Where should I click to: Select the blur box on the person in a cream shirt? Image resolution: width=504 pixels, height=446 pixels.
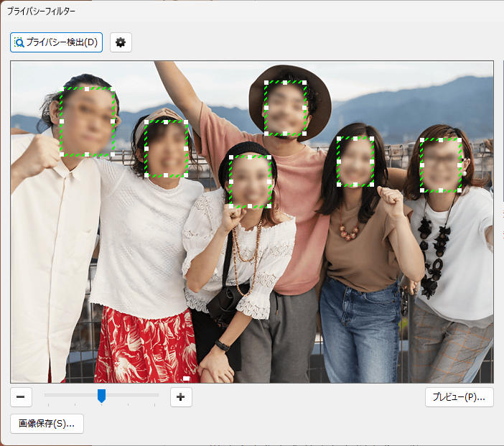87,121
